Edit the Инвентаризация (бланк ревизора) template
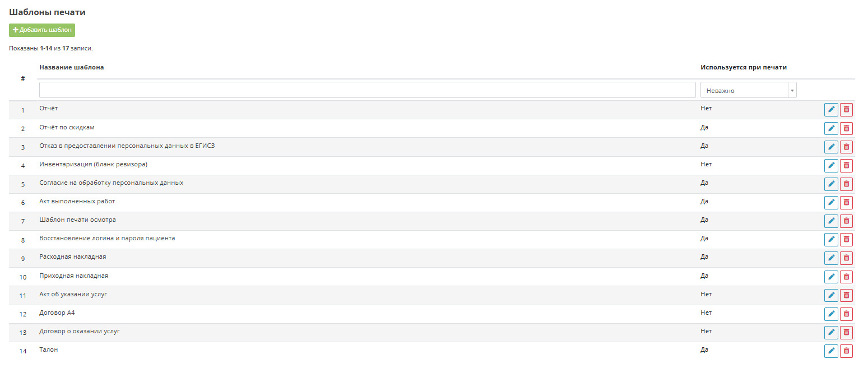868x373 pixels. (831, 165)
